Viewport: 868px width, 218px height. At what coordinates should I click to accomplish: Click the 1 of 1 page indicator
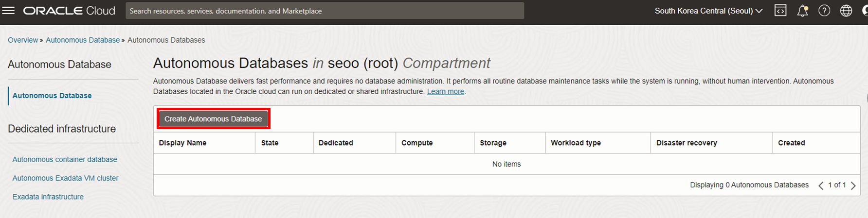coord(837,185)
